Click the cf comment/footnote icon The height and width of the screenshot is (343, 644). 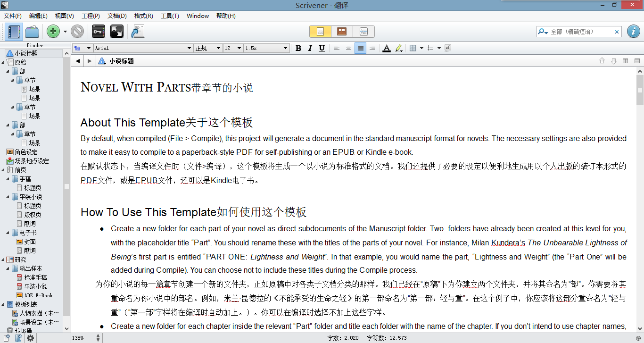pyautogui.click(x=448, y=48)
